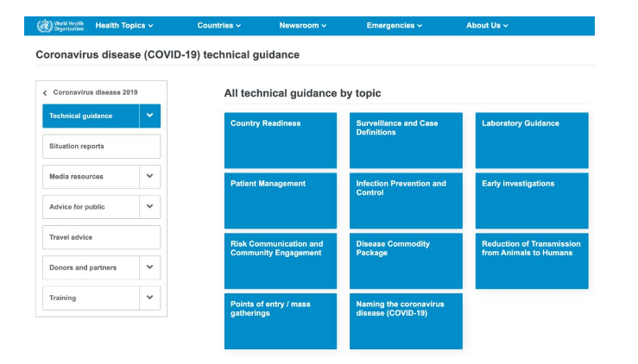Open the Laboratory Guidance tile

coord(532,141)
